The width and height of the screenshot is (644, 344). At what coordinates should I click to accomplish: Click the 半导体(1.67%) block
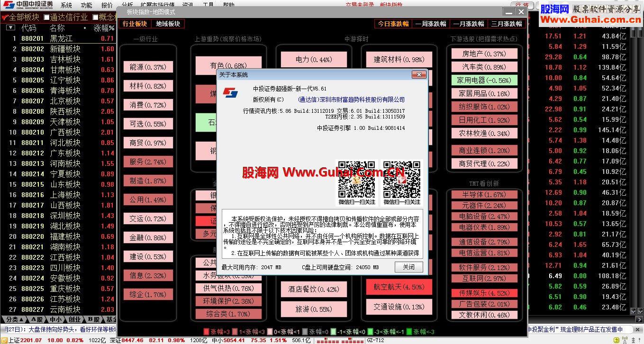(x=484, y=194)
